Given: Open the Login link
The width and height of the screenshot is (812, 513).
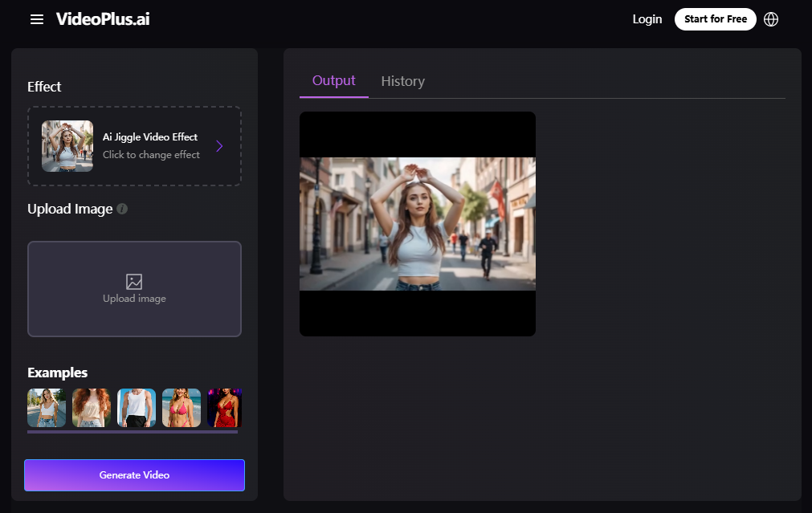Looking at the screenshot, I should pos(647,19).
